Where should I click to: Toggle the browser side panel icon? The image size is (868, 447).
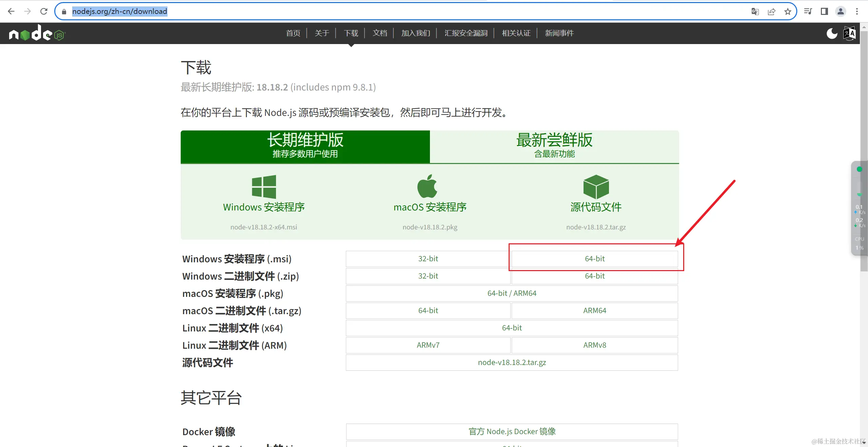point(824,12)
